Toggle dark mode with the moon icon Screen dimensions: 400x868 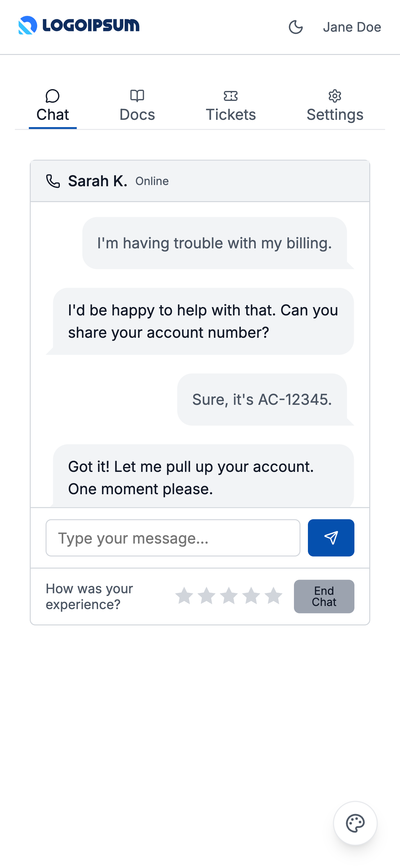296,27
